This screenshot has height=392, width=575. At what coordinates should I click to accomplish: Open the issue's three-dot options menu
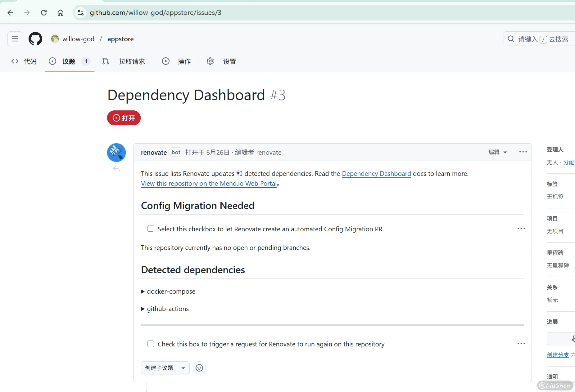(x=523, y=152)
